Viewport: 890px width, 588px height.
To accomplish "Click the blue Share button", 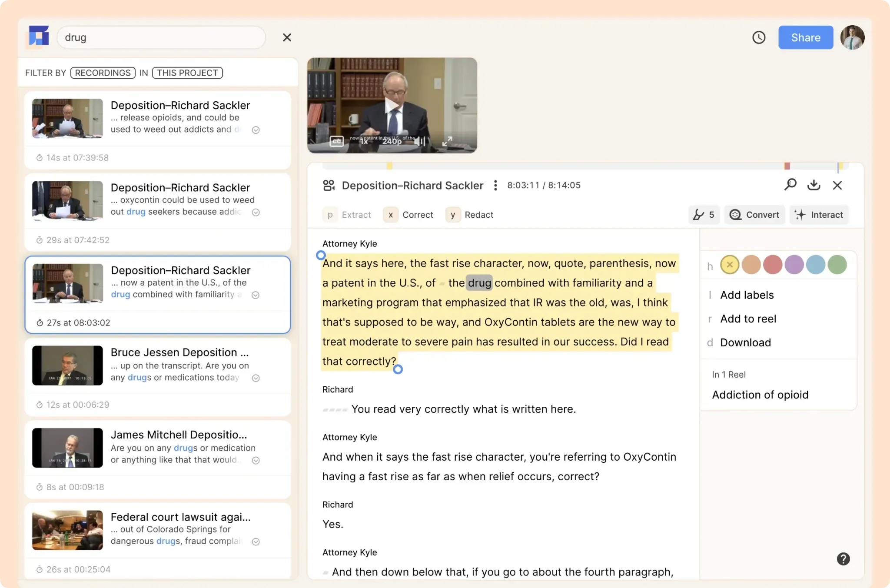I will coord(806,37).
